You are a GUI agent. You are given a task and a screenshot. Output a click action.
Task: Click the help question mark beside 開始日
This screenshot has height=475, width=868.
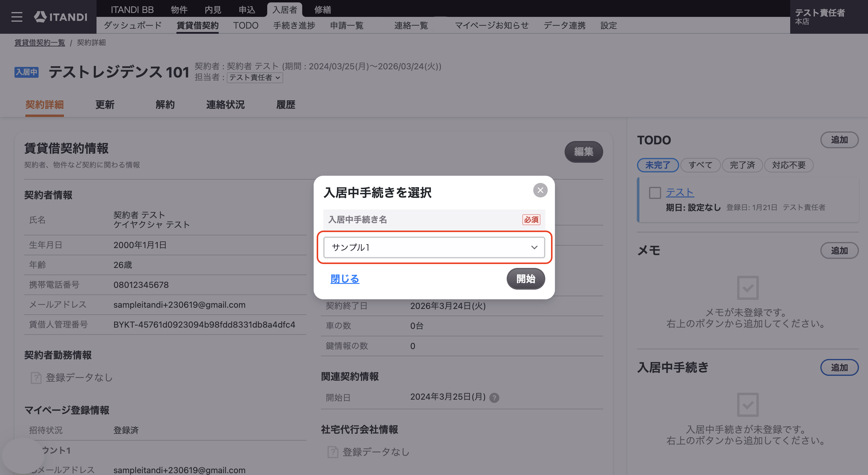coord(494,398)
